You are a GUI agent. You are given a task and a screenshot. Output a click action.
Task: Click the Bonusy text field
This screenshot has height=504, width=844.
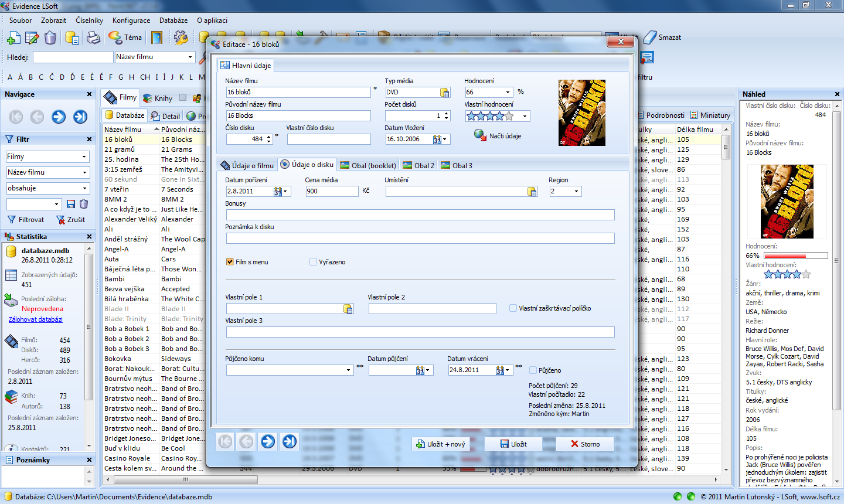[x=420, y=215]
